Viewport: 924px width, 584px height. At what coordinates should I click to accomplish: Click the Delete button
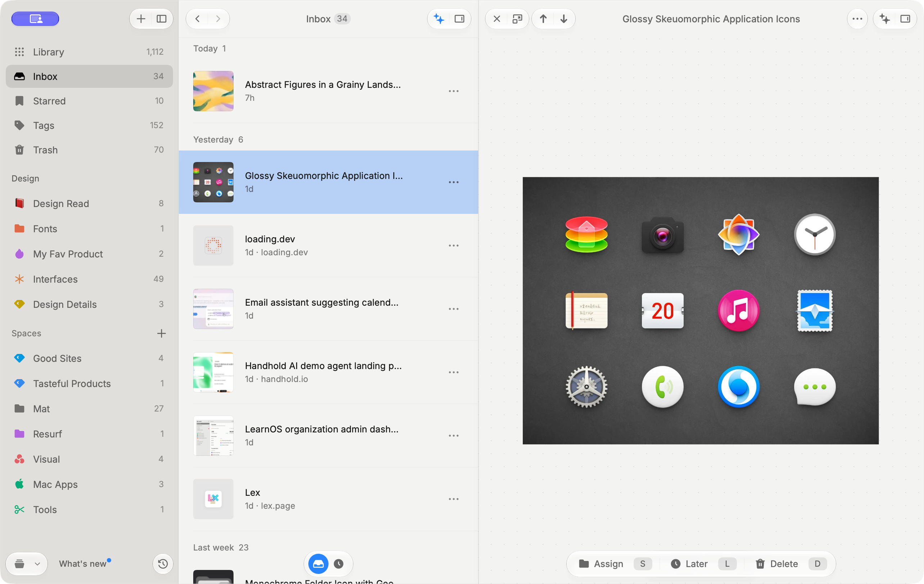[x=791, y=563]
